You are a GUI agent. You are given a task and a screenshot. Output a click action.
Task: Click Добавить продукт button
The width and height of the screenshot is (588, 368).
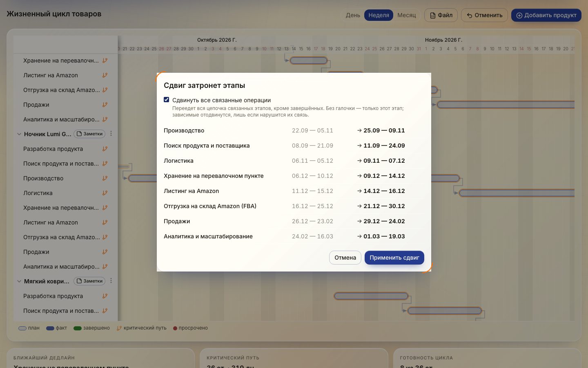pyautogui.click(x=546, y=15)
